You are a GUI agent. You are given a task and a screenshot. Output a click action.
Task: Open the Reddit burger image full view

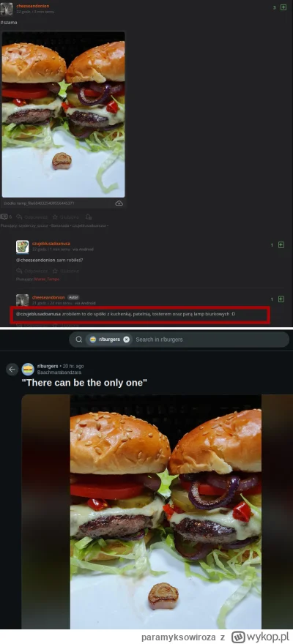pyautogui.click(x=166, y=512)
